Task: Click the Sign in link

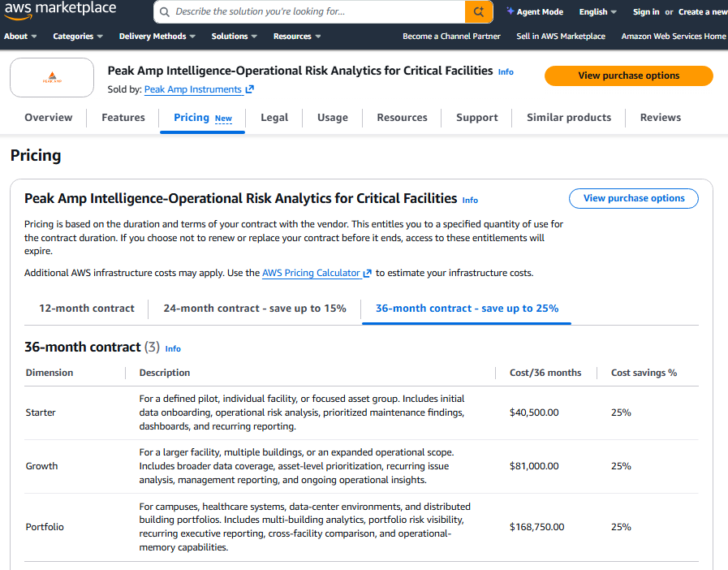Action: (x=646, y=12)
